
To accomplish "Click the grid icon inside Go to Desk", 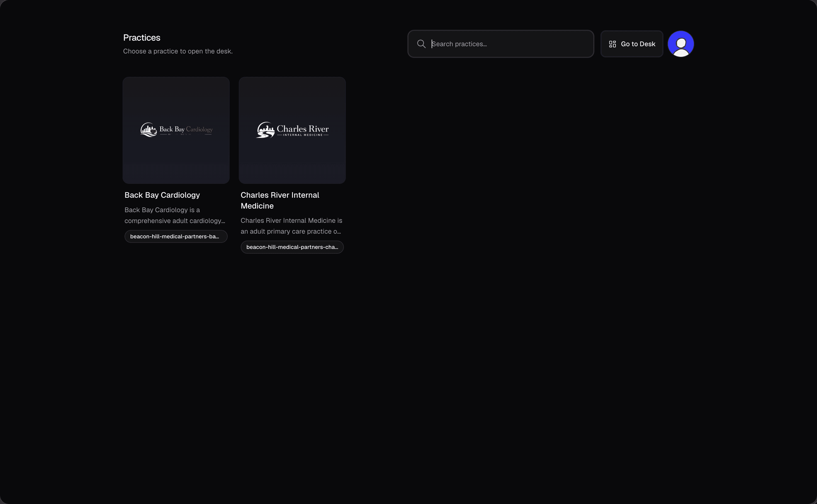I will (612, 44).
